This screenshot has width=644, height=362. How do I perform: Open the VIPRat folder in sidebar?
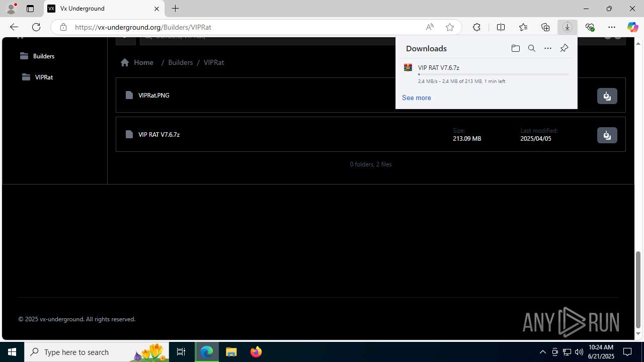pyautogui.click(x=38, y=77)
